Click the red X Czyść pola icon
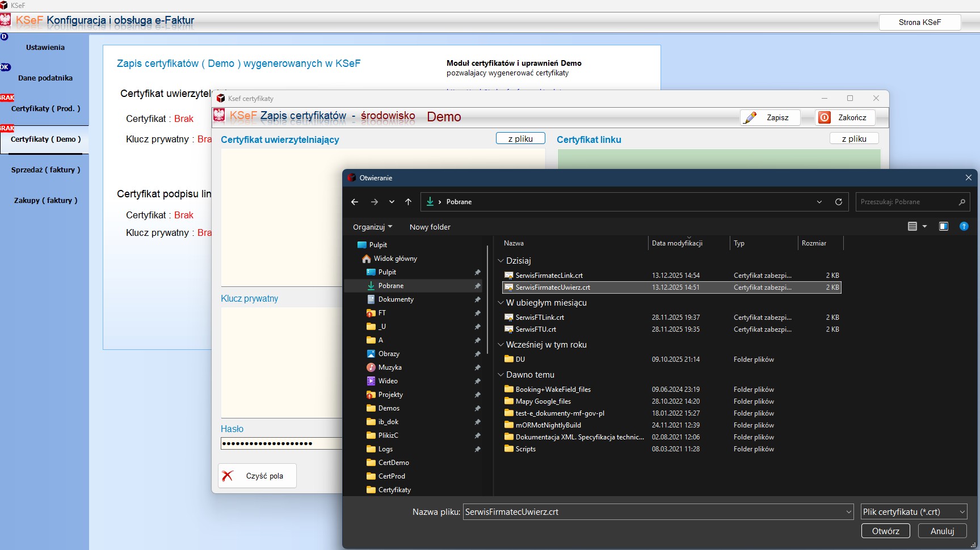This screenshot has width=980, height=550. (228, 476)
